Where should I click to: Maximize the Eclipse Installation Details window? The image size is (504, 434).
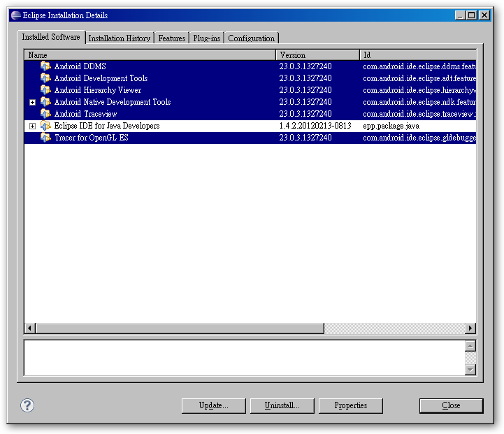[x=472, y=15]
